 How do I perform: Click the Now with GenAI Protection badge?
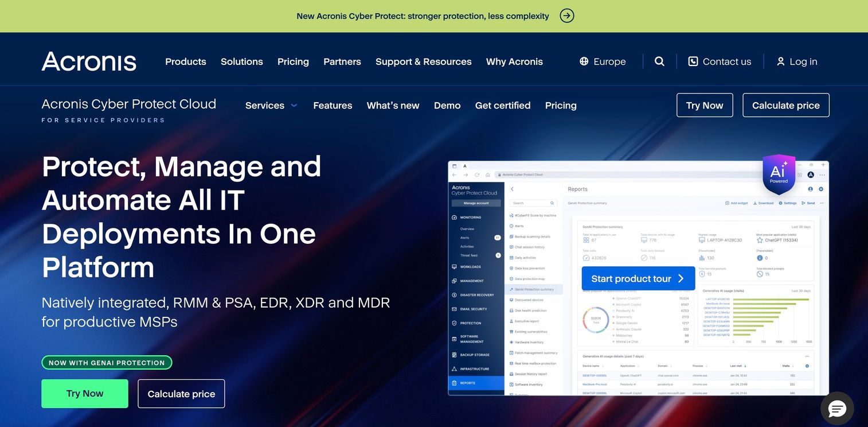(x=107, y=363)
